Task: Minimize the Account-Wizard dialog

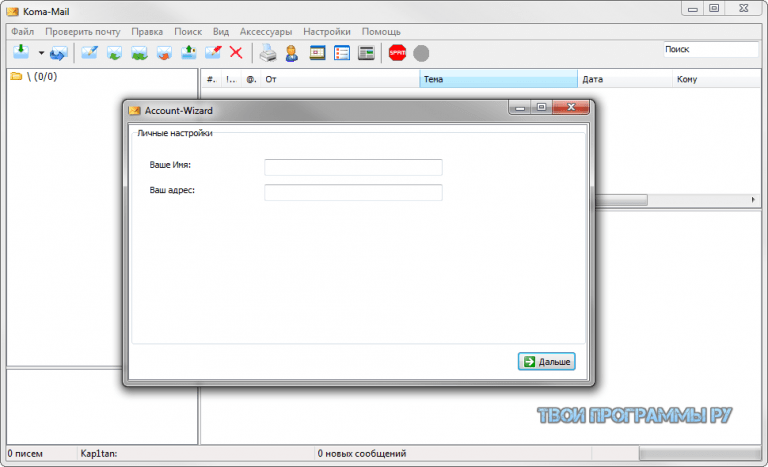Action: coord(520,107)
